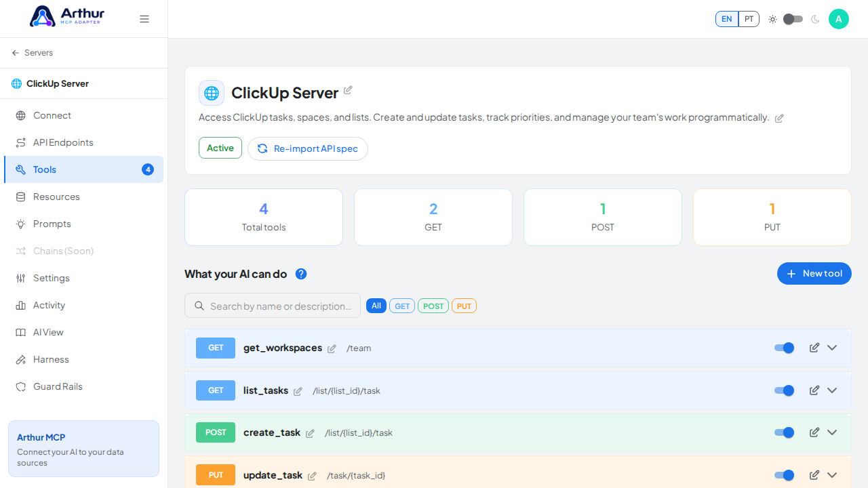Select the All filter chip
This screenshot has width=868, height=488.
click(x=376, y=306)
